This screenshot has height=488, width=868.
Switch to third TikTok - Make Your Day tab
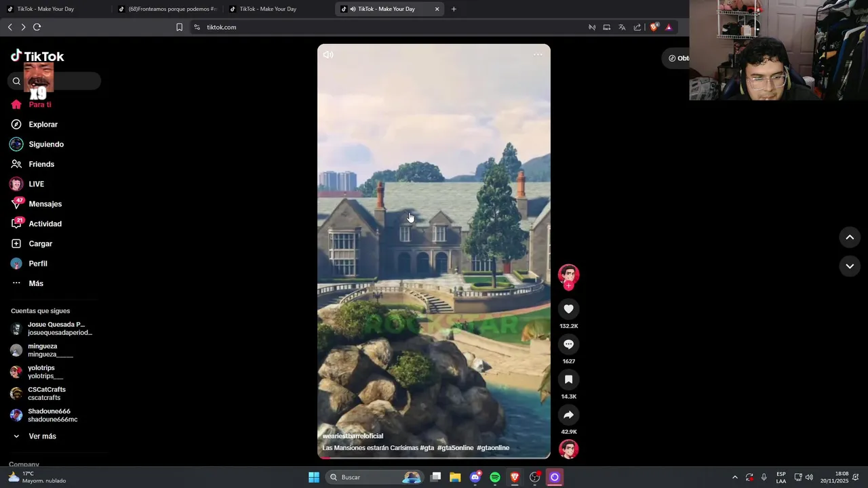coord(278,9)
